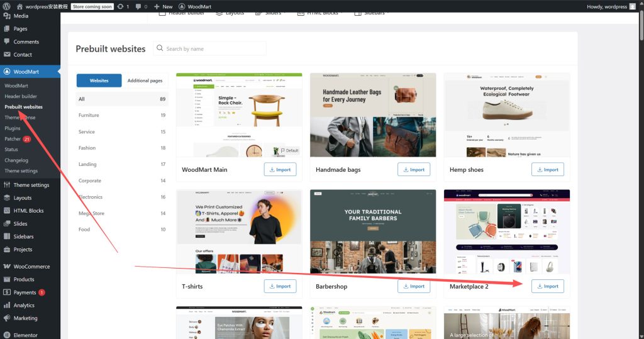The image size is (644, 339).
Task: Open Payments from the sidebar icon
Action: pyautogui.click(x=7, y=292)
